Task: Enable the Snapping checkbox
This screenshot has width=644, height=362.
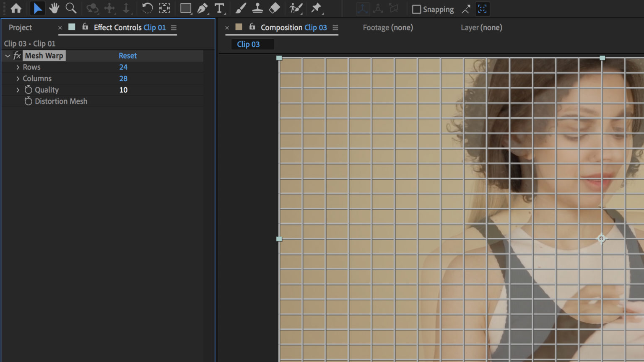Action: 415,9
